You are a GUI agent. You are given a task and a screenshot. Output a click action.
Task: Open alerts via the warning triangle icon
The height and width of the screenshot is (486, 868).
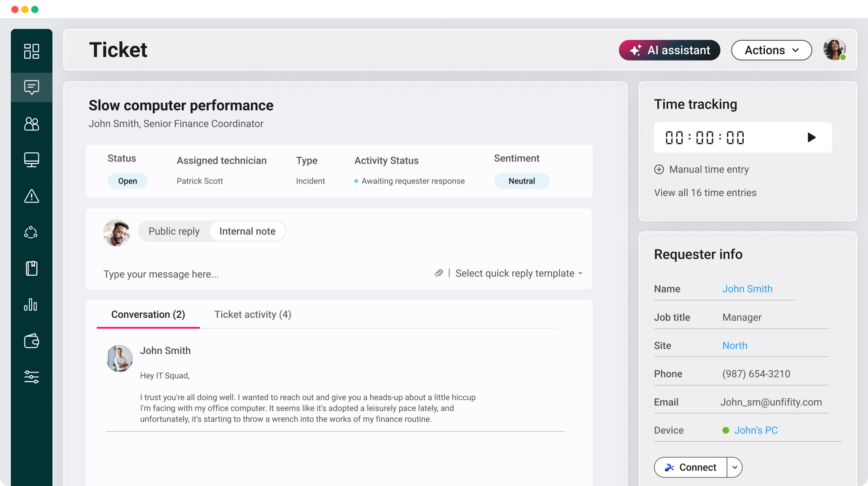point(31,196)
